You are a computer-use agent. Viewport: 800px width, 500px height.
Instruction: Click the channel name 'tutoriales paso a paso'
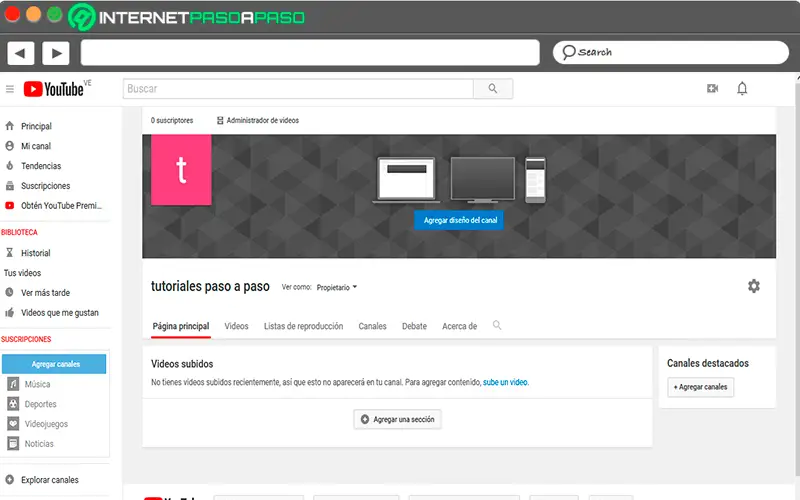coord(210,286)
